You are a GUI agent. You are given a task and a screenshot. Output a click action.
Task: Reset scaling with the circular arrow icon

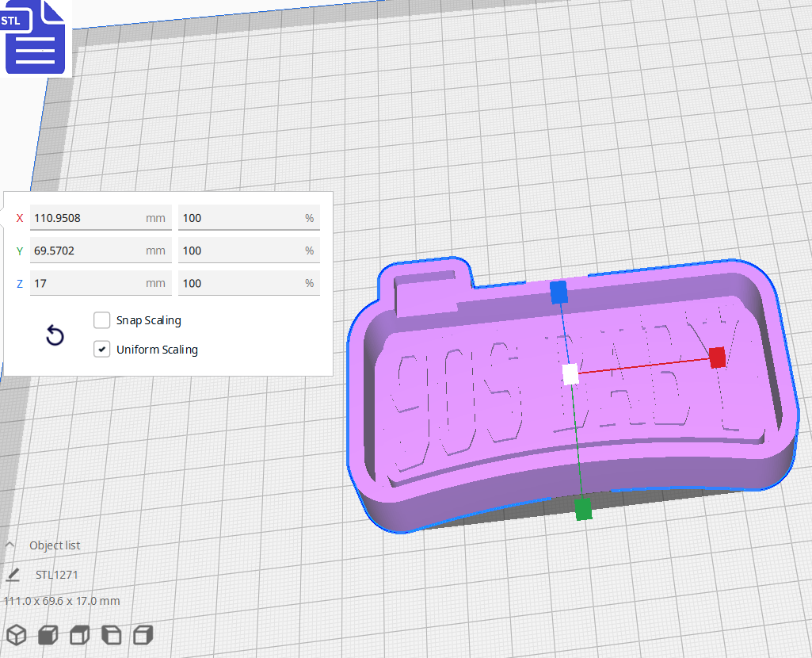click(54, 335)
